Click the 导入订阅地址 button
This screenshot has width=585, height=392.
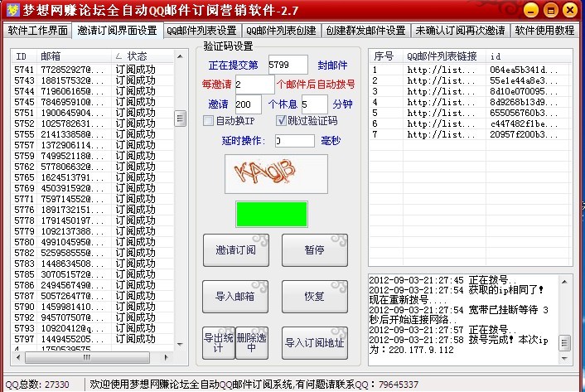click(314, 343)
